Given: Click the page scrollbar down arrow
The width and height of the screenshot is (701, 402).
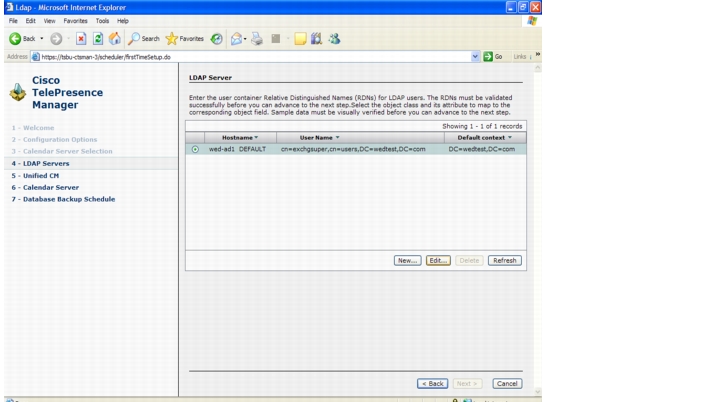Looking at the screenshot, I should pyautogui.click(x=538, y=392).
